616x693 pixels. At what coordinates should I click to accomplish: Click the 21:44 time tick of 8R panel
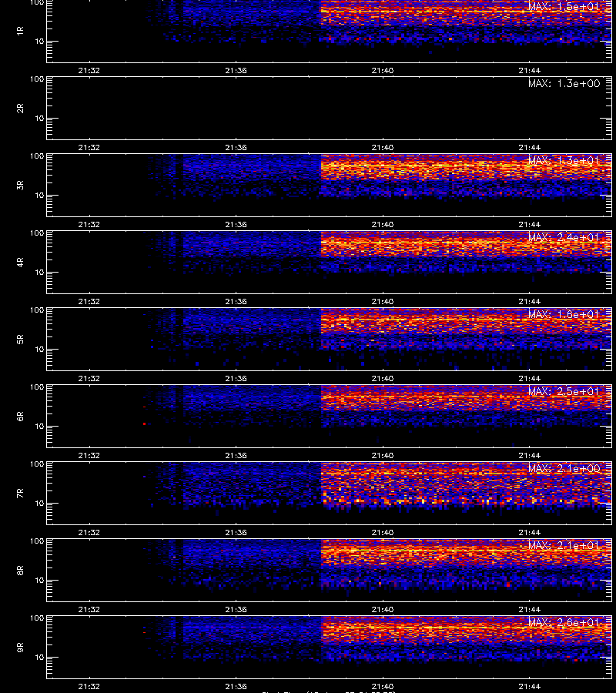(530, 610)
